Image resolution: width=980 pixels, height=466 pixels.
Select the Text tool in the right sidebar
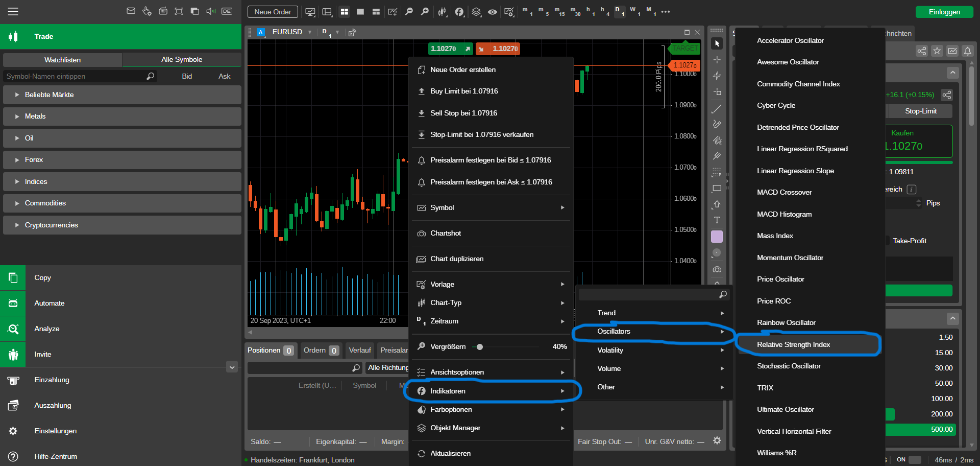pyautogui.click(x=717, y=220)
